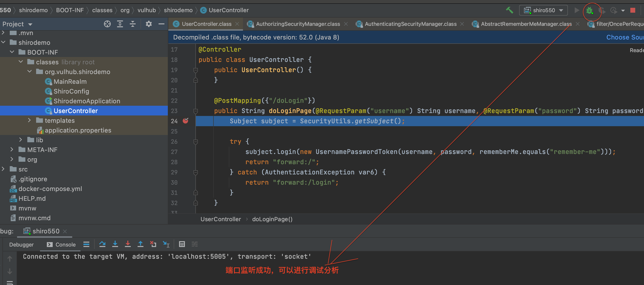Select ShirodemoApplication class in tree
644x285 pixels.
coord(87,101)
